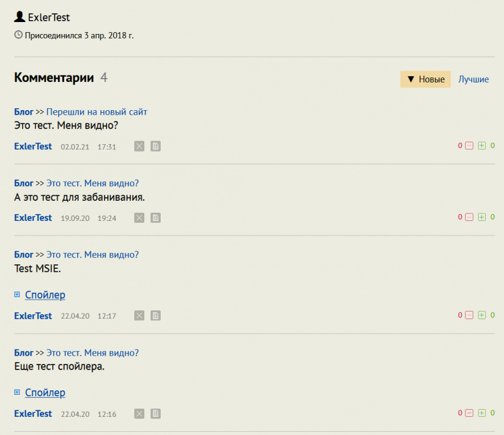
Task: Open the Блог link in first comment
Action: point(24,112)
